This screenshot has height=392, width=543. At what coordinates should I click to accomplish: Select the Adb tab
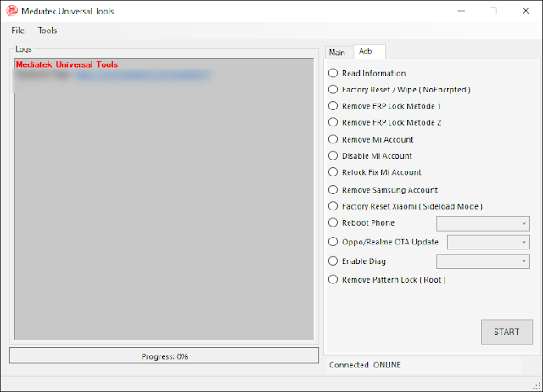pyautogui.click(x=369, y=51)
